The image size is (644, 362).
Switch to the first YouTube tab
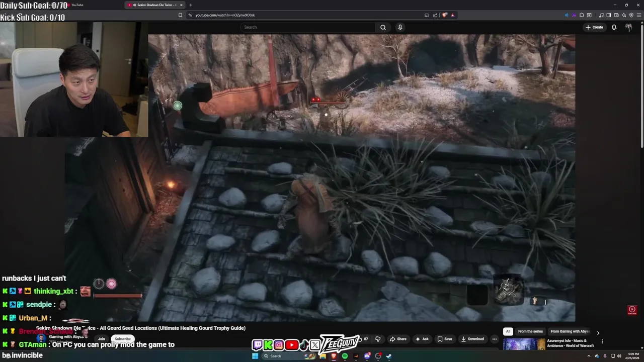tap(77, 5)
